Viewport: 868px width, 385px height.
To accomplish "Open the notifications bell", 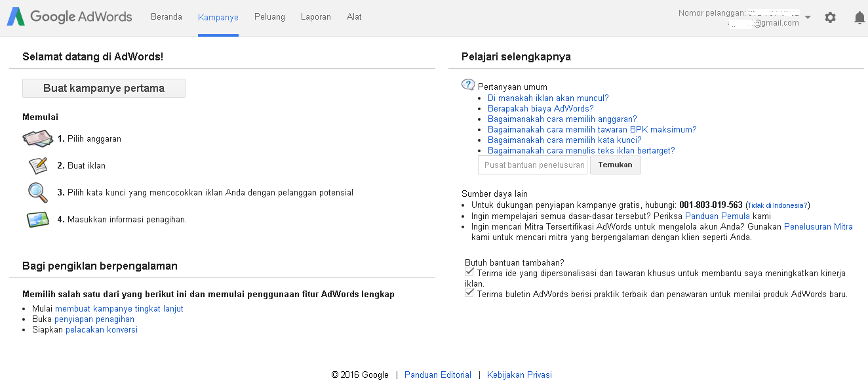I will (859, 18).
